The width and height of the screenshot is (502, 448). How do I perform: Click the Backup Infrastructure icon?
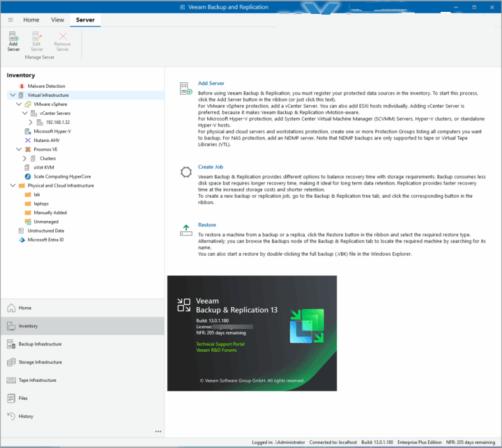11,344
